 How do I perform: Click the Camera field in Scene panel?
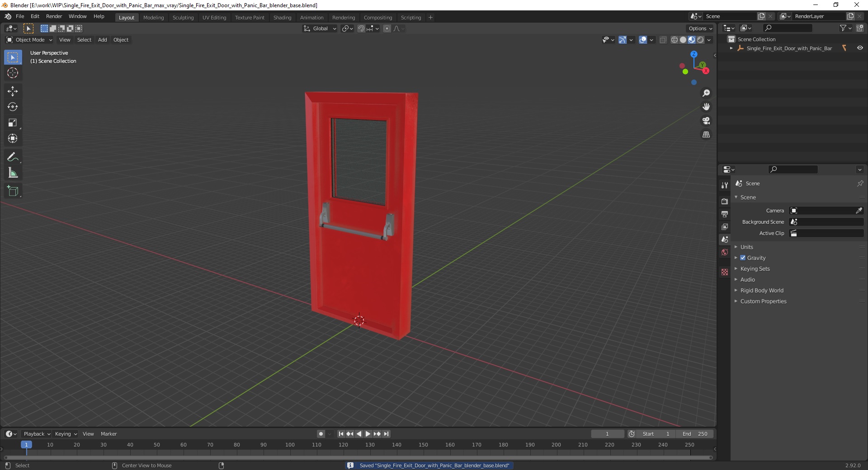point(826,211)
